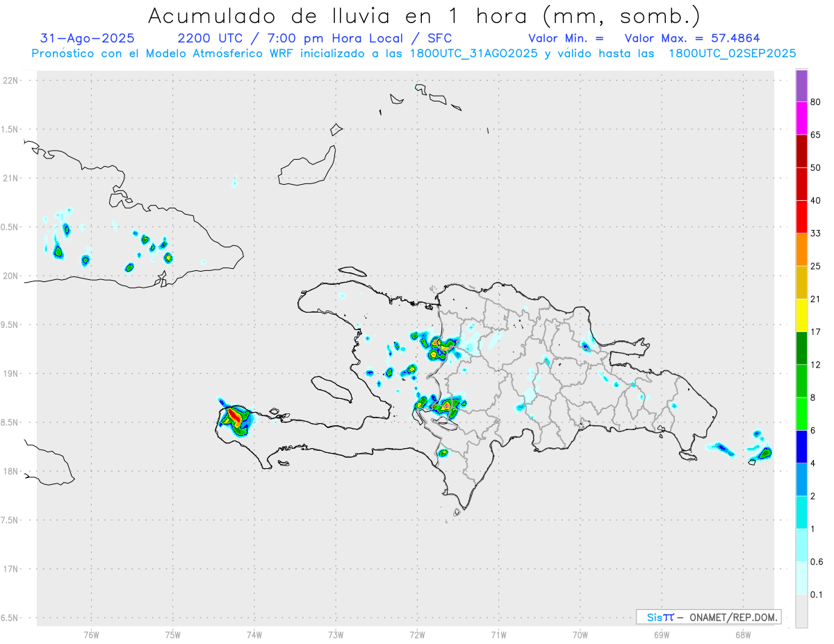Click the legend value '40'

[x=816, y=201]
